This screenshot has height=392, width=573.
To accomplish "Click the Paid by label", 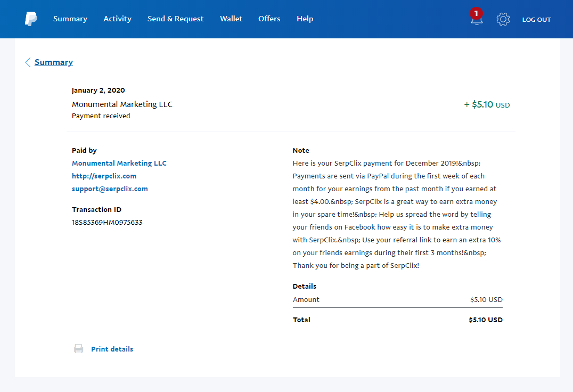I will click(x=84, y=150).
